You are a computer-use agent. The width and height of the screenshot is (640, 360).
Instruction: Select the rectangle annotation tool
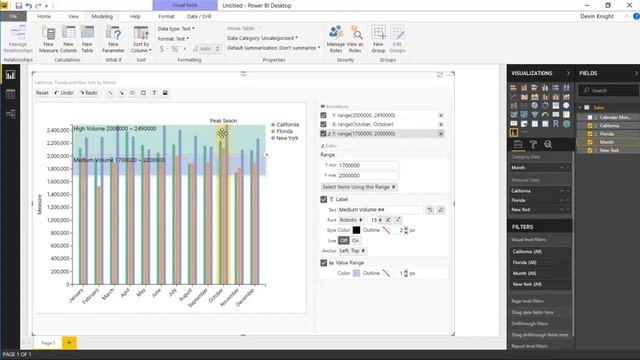coord(143,93)
